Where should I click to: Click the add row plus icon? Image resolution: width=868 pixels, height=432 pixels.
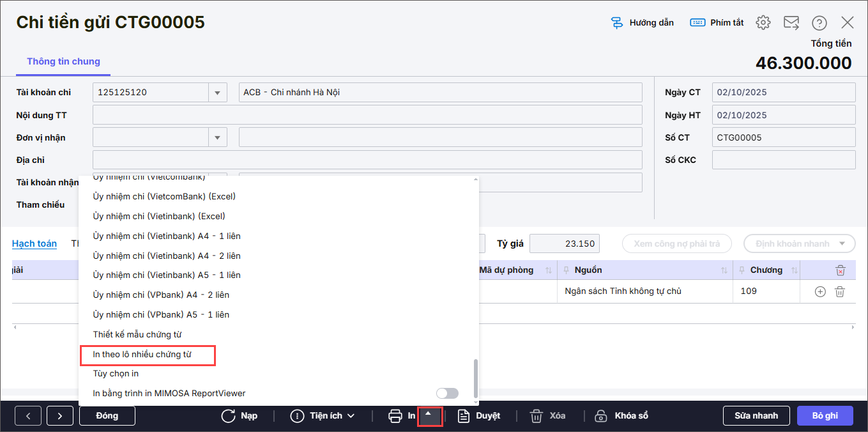820,291
